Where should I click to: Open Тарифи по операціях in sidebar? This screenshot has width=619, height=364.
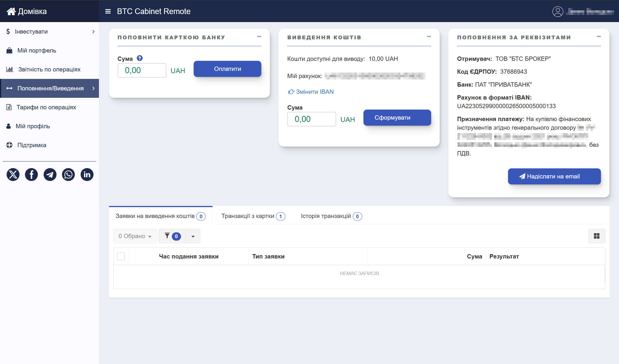[49, 107]
